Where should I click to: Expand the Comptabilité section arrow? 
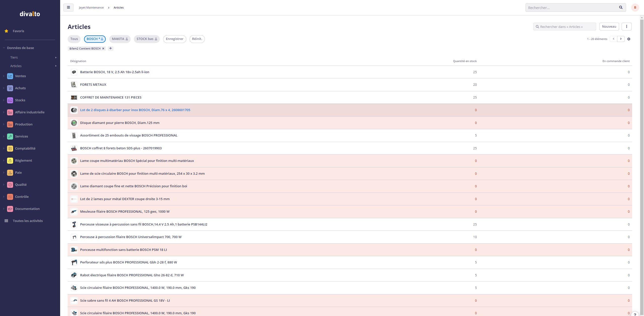click(x=4, y=148)
